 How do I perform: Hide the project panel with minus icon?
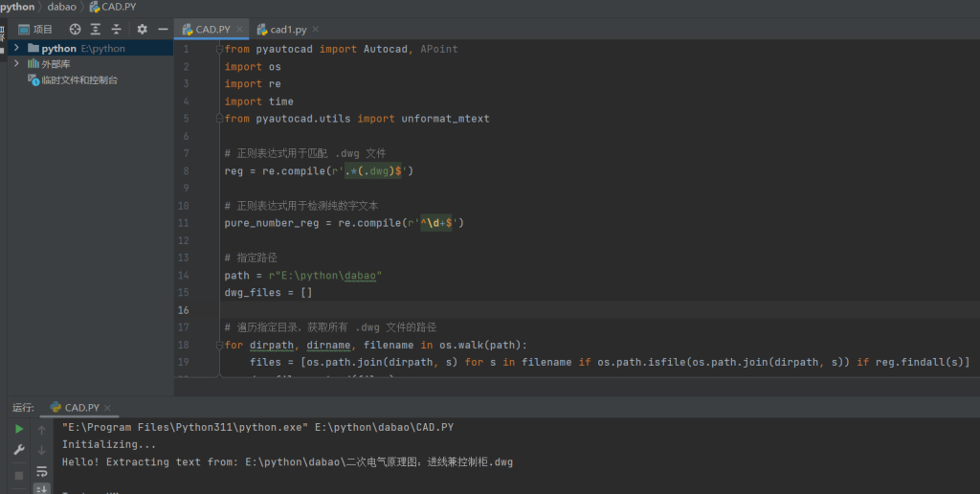coord(163,30)
